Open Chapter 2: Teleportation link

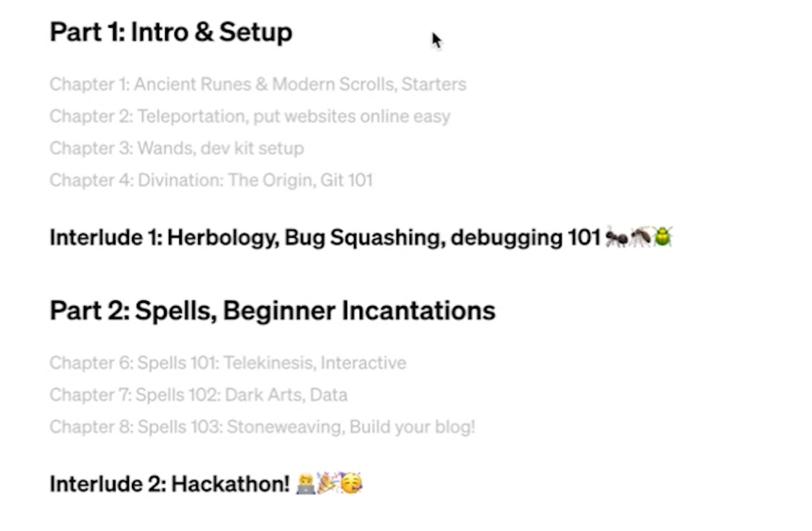pyautogui.click(x=250, y=116)
